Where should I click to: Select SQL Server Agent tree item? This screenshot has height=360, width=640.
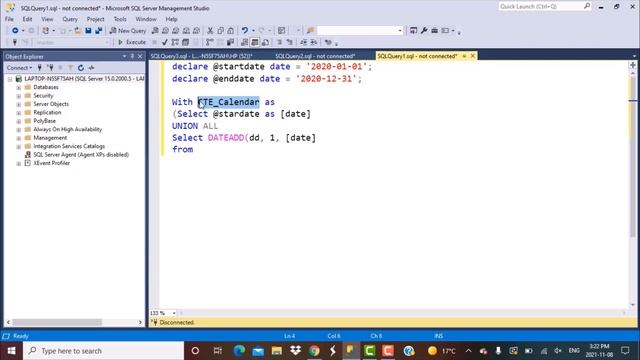point(81,155)
